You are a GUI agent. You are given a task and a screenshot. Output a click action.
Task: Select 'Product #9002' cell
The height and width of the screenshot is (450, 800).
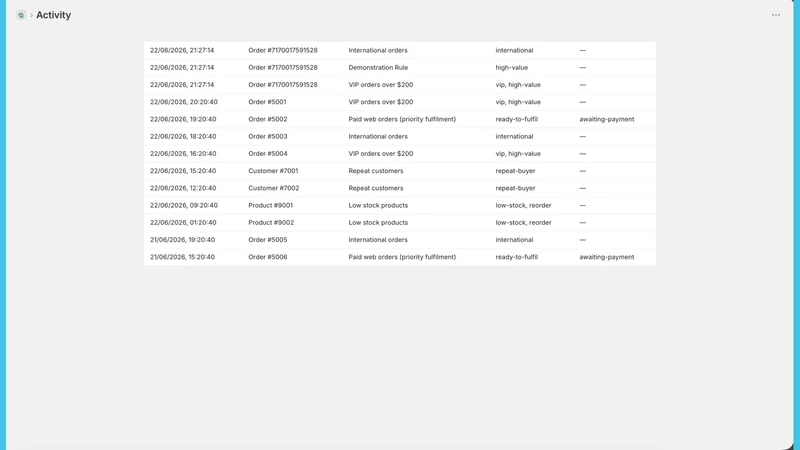click(x=271, y=223)
